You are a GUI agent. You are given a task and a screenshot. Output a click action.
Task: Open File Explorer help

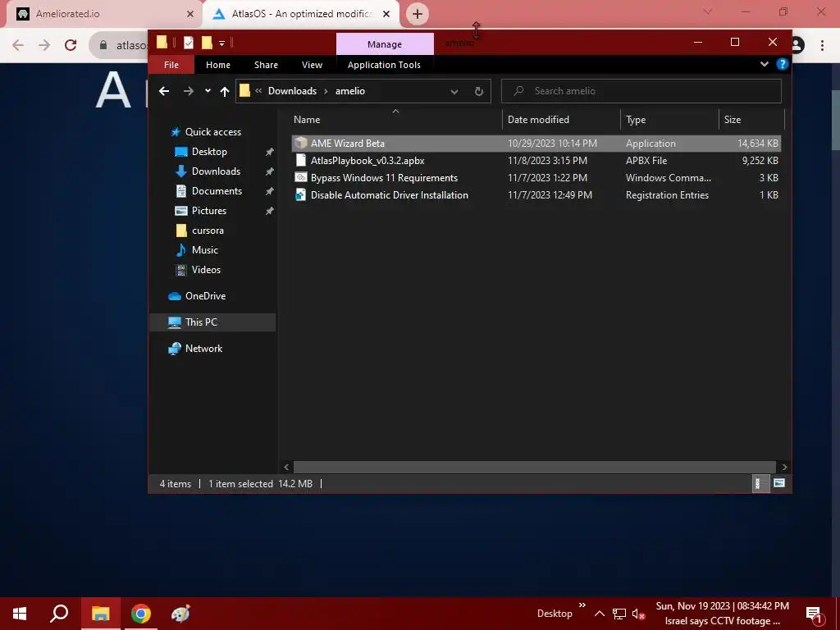[782, 64]
